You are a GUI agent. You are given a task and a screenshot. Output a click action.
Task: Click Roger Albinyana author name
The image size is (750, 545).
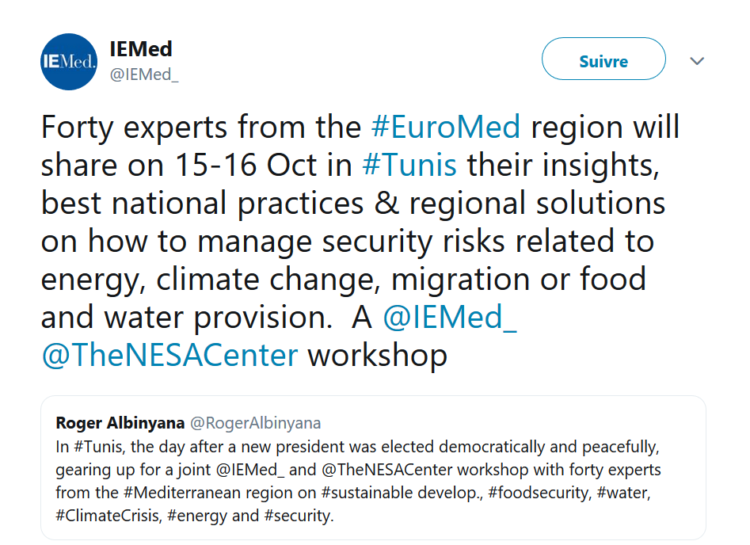pos(120,423)
